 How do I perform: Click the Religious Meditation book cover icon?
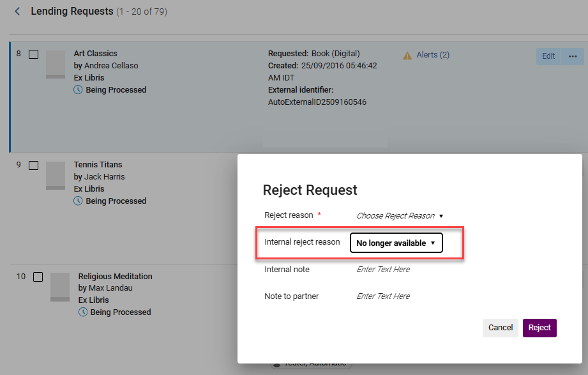coord(60,287)
